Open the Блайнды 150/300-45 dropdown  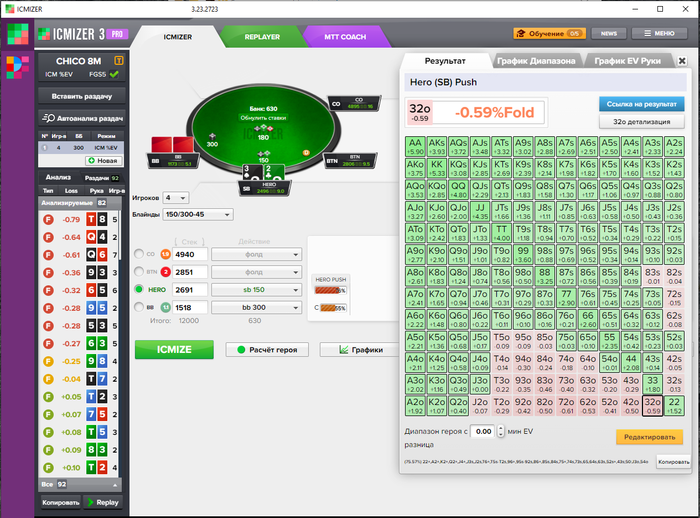pyautogui.click(x=198, y=214)
